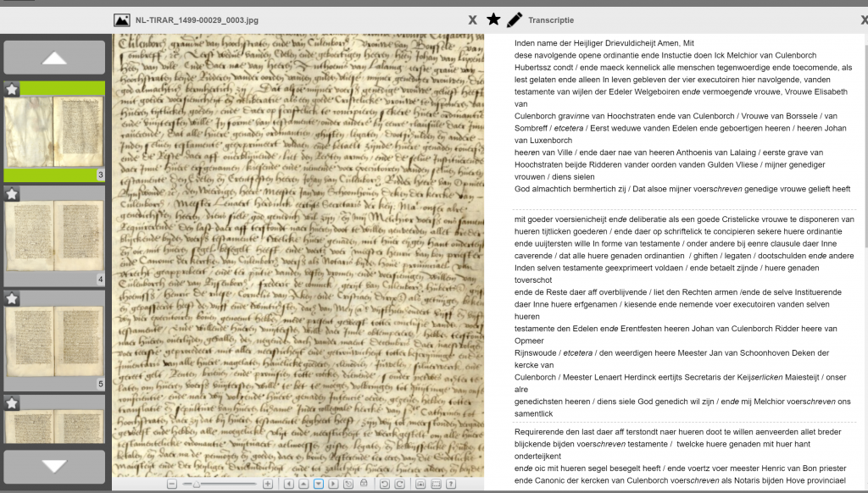Pan the manuscript image right
This screenshot has height=493, width=868.
[x=333, y=484]
